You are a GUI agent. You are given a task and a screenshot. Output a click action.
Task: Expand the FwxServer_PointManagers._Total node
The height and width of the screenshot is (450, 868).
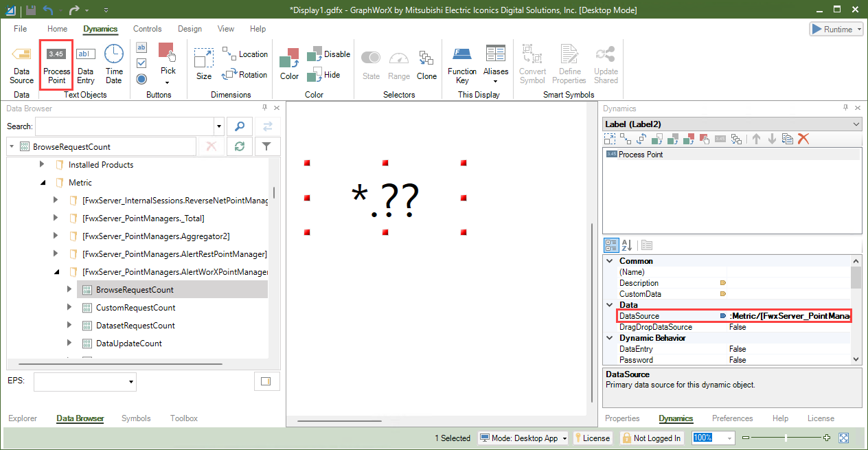coord(56,218)
